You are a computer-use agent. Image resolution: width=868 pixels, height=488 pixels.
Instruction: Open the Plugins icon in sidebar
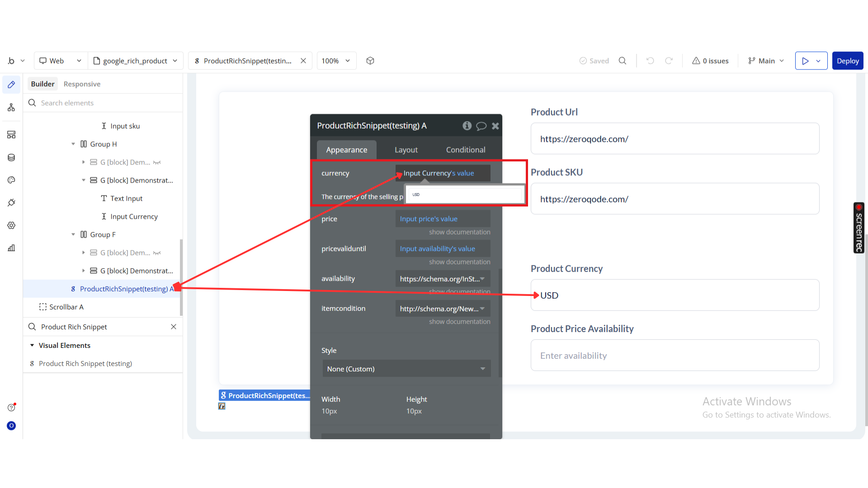point(11,202)
